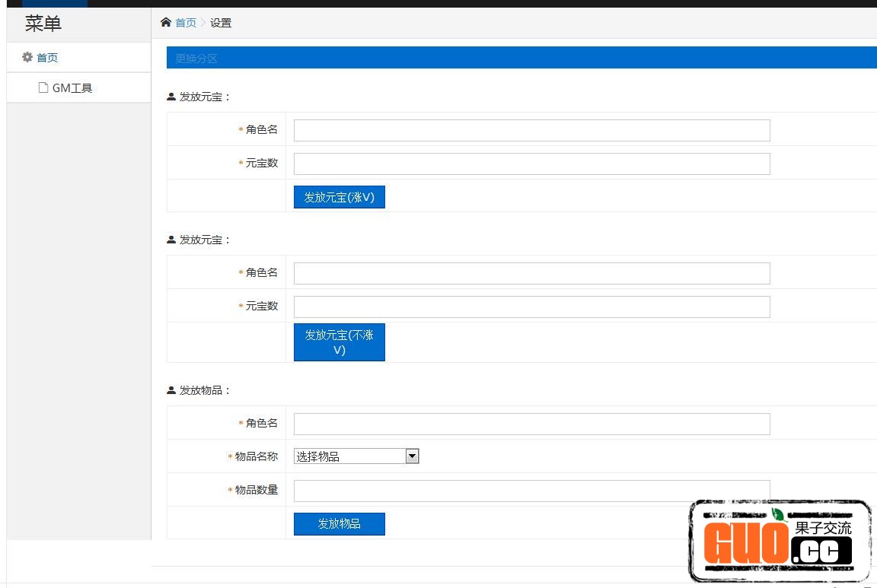Focus 角色名 field in the 涨V form
Image resolution: width=877 pixels, height=588 pixels.
tap(531, 130)
